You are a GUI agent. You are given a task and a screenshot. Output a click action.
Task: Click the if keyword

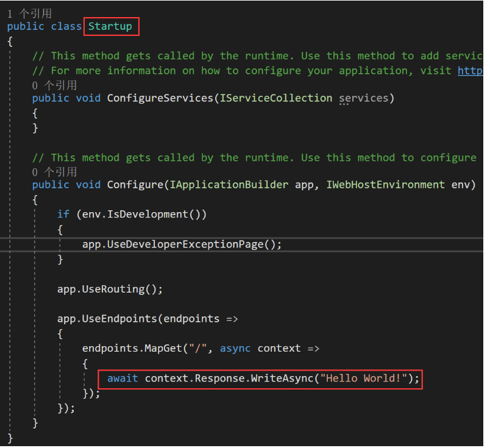click(x=63, y=215)
